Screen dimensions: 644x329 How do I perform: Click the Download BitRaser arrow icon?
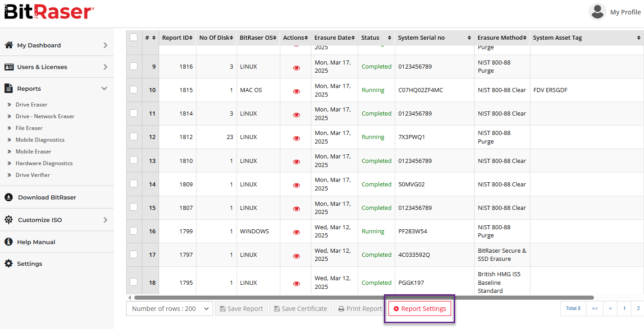click(x=9, y=197)
